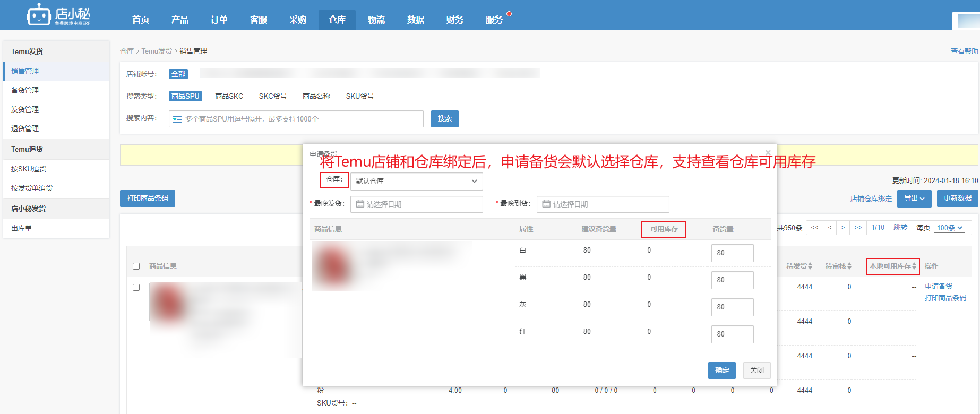This screenshot has width=980, height=414.
Task: Click the 打印商品条码 blue button
Action: [148, 198]
